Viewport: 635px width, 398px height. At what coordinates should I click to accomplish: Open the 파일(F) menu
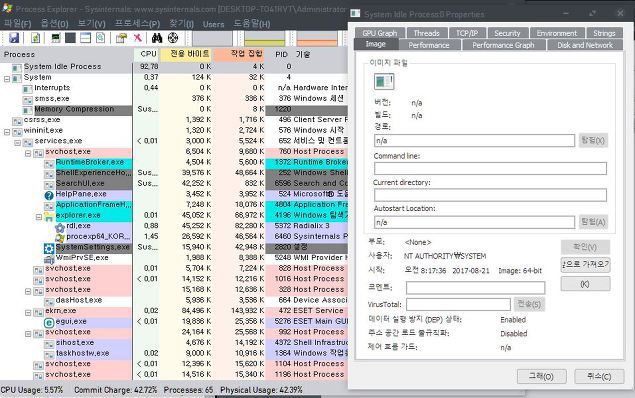click(x=17, y=23)
